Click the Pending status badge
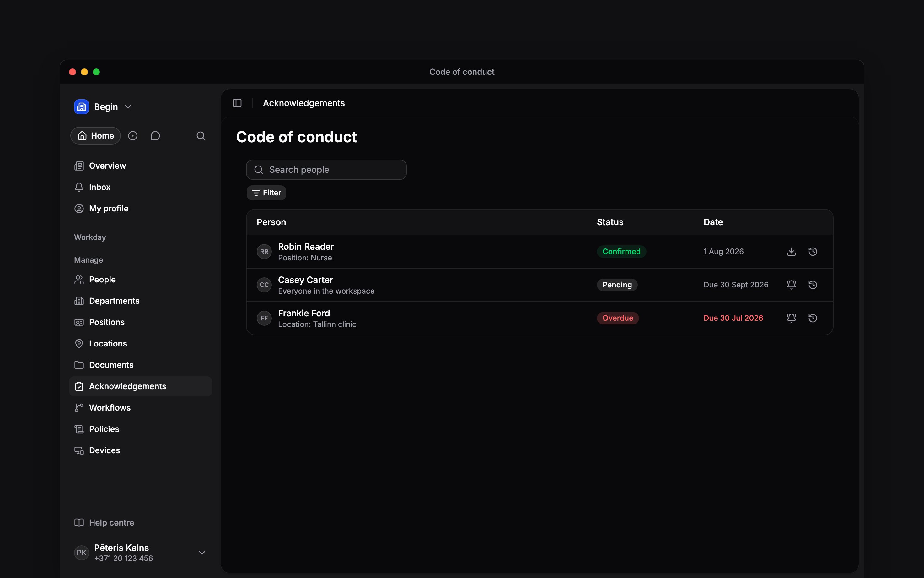This screenshot has height=578, width=924. click(x=617, y=285)
